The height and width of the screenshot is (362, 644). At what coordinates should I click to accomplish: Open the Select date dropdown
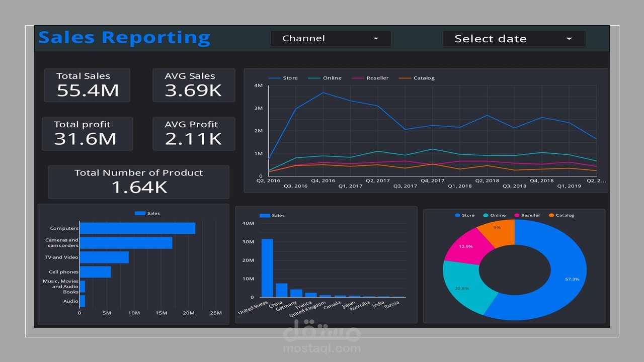click(x=514, y=39)
